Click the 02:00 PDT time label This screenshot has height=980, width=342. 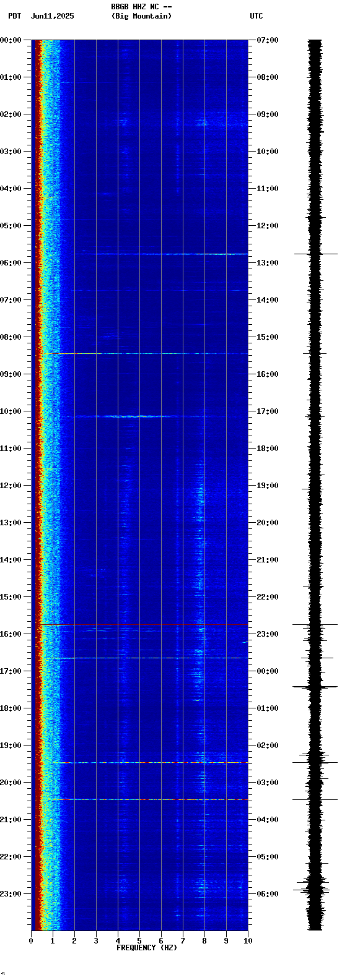(11, 114)
